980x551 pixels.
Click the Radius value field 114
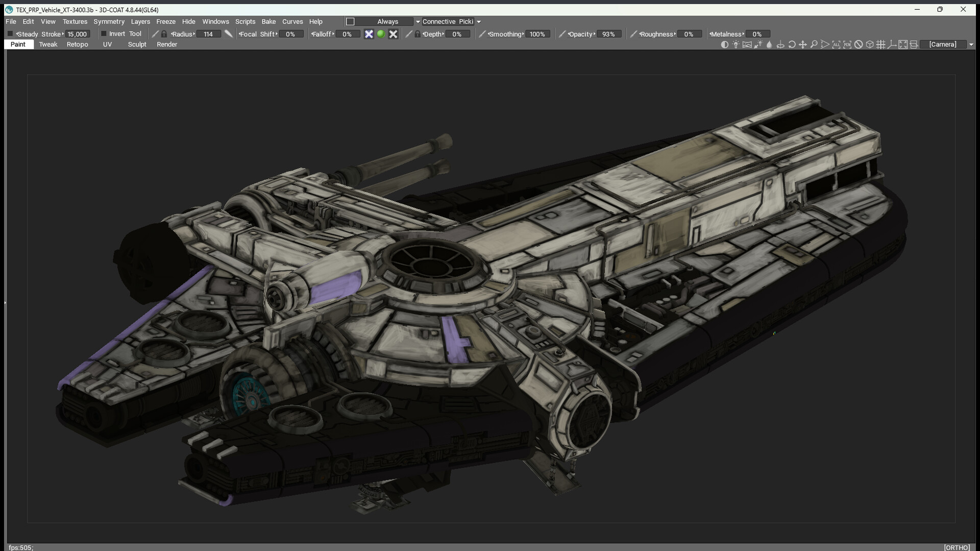coord(208,34)
